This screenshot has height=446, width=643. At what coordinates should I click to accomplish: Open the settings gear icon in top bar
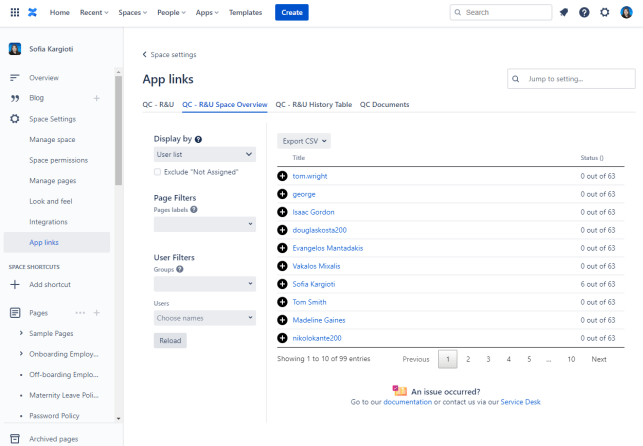pos(604,12)
